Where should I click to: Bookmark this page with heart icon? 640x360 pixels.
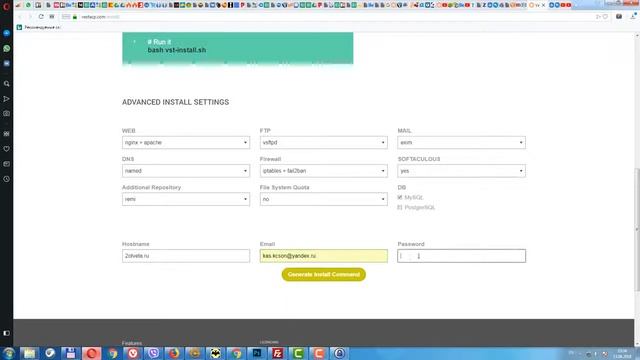point(605,17)
